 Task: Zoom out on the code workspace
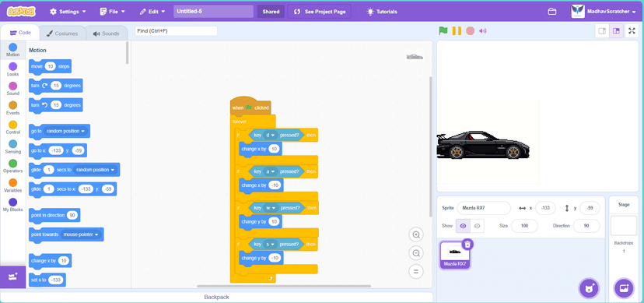[x=416, y=253]
